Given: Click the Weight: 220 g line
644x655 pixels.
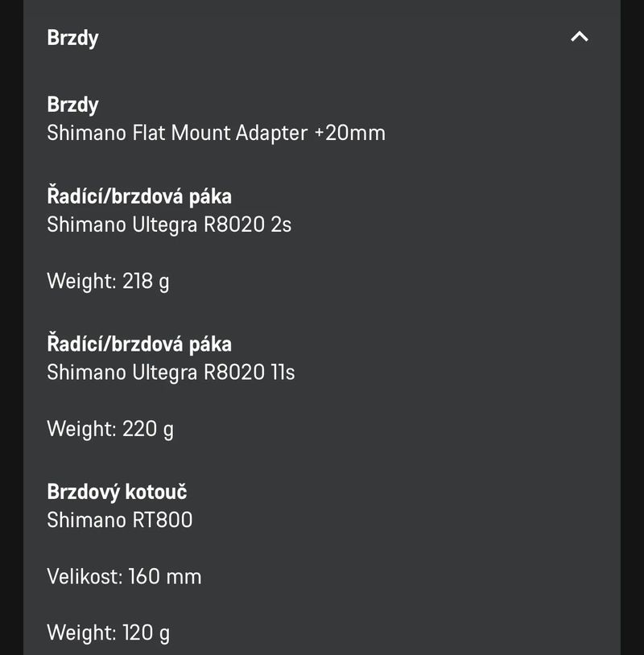Looking at the screenshot, I should click(110, 429).
